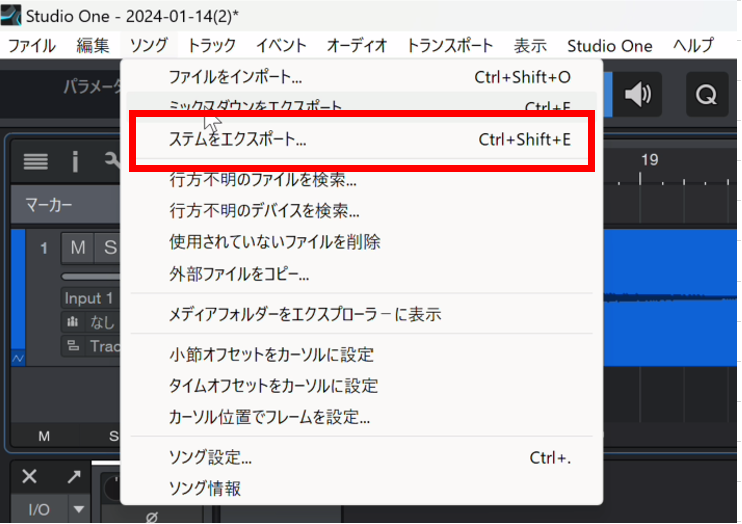
Task: Open the トランスポート menu
Action: [450, 46]
